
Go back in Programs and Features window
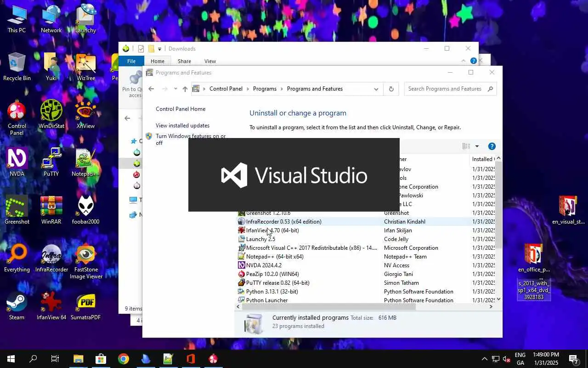click(151, 89)
